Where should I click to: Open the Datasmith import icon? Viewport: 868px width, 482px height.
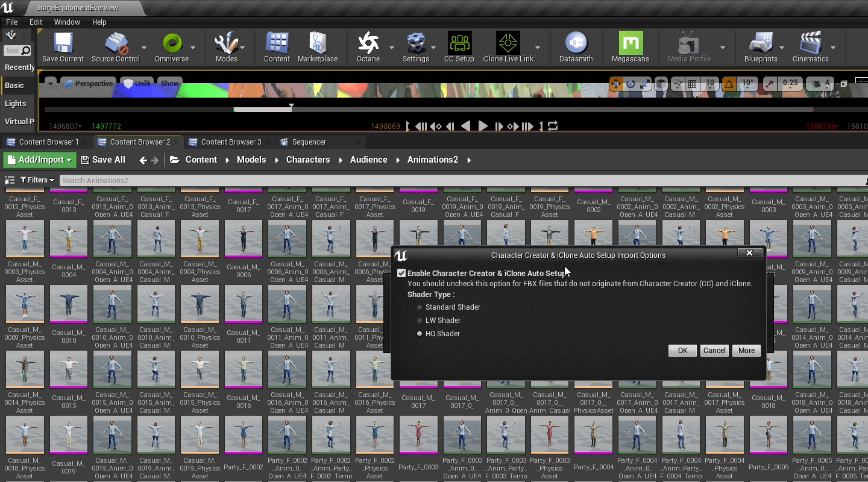tap(576, 47)
